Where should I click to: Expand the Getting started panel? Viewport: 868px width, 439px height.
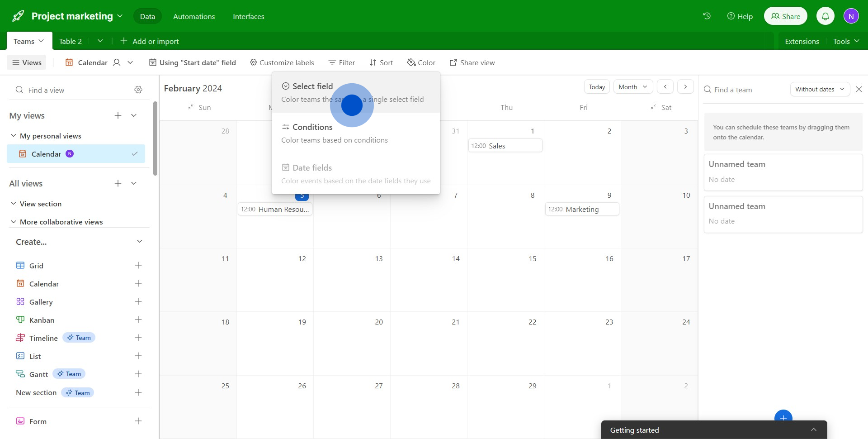(813, 430)
